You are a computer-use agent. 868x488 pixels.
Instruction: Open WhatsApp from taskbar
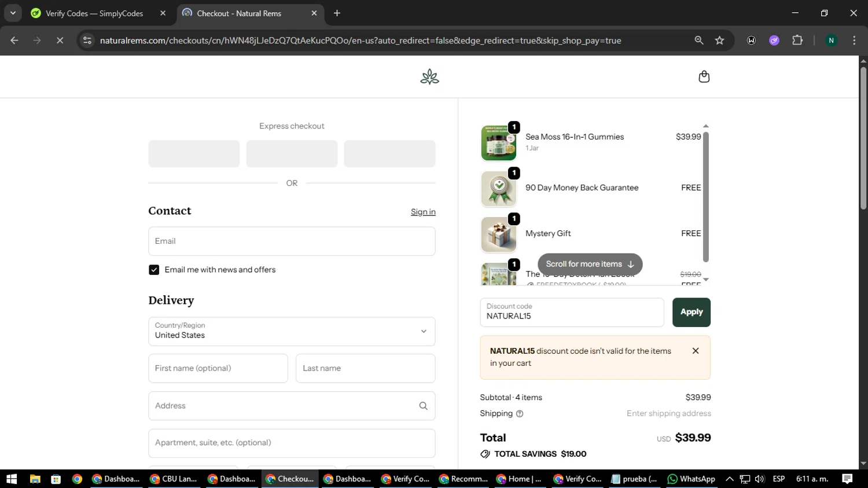(692, 479)
